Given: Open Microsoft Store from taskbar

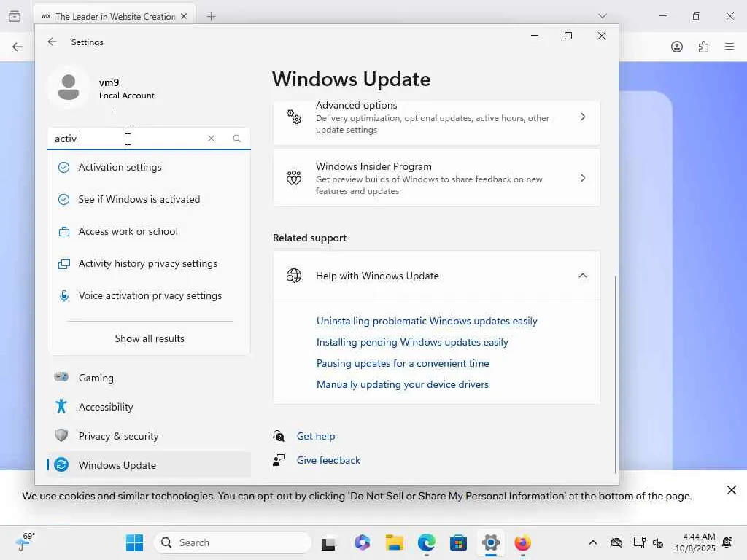Looking at the screenshot, I should point(458,542).
